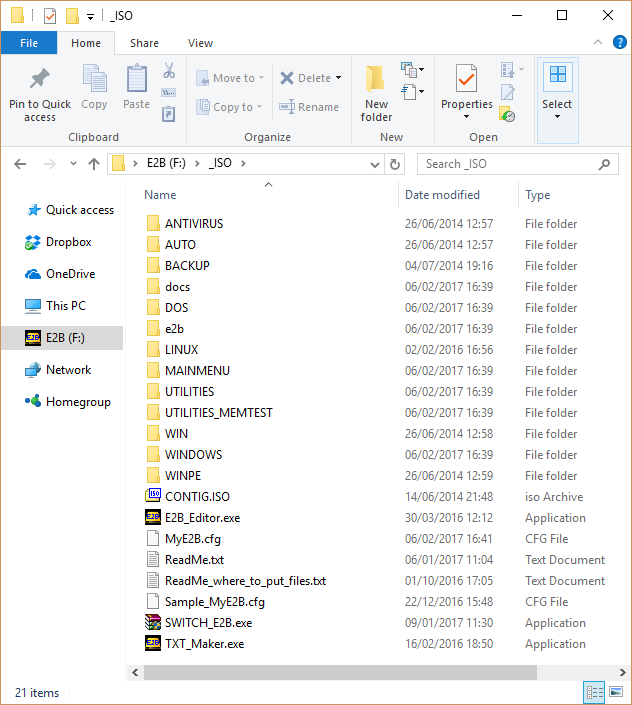632x705 pixels.
Task: Click the scroll right arrow
Action: [x=623, y=673]
